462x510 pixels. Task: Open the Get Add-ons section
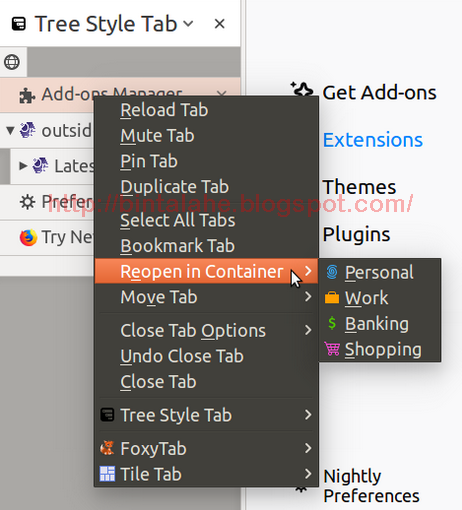[x=379, y=93]
